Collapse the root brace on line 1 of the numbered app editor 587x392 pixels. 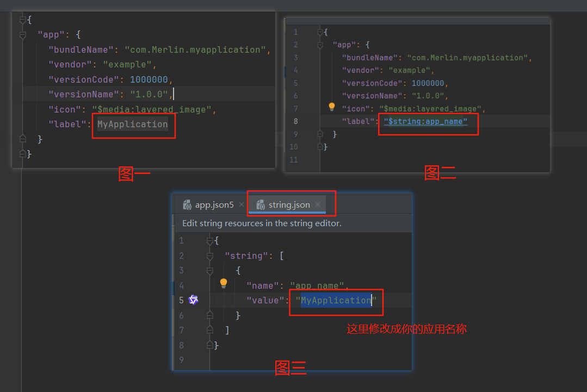pyautogui.click(x=320, y=32)
